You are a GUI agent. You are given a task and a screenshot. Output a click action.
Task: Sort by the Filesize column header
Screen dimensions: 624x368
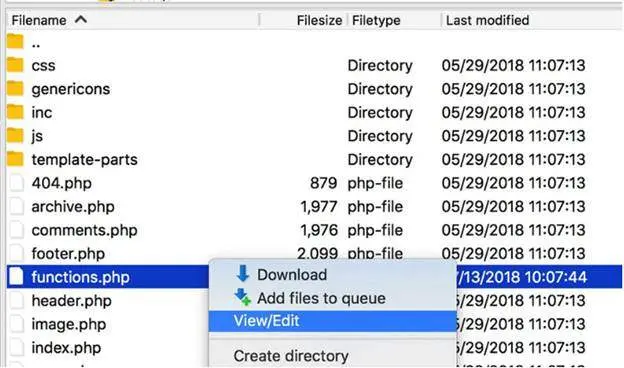click(319, 20)
